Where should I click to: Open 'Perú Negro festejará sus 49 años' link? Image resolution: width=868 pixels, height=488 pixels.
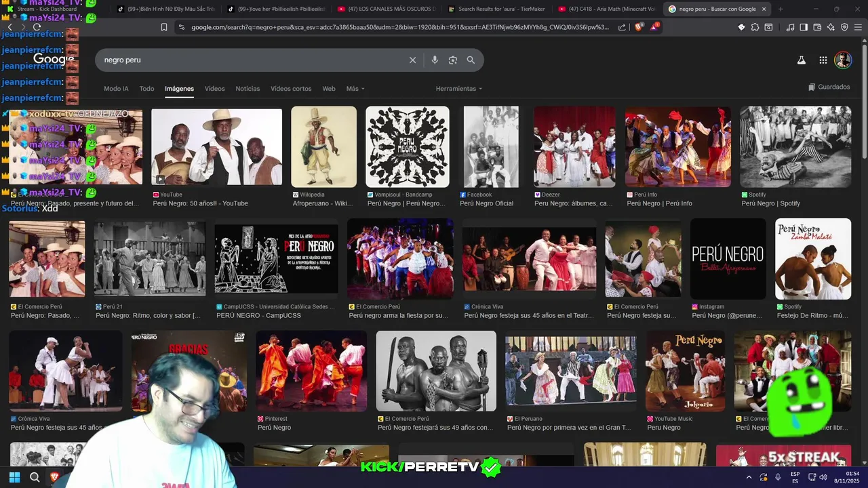(x=435, y=428)
